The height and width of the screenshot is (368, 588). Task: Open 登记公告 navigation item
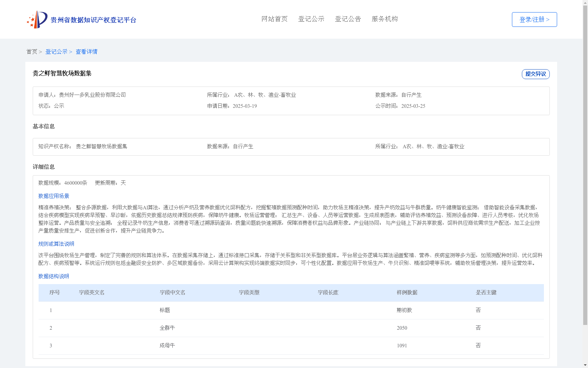[x=348, y=19]
